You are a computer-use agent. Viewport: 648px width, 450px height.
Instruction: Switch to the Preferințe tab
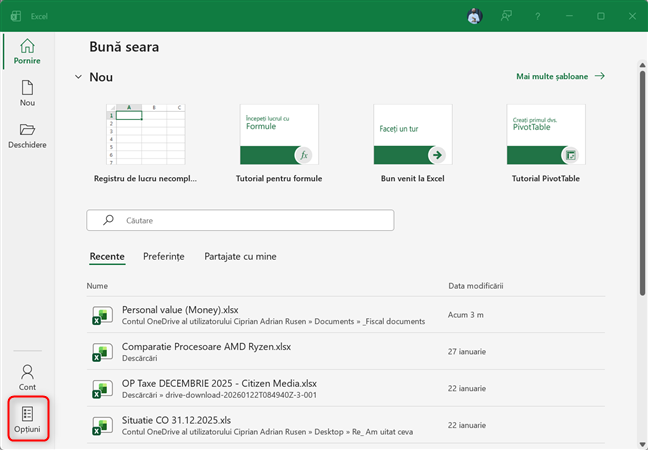point(164,257)
